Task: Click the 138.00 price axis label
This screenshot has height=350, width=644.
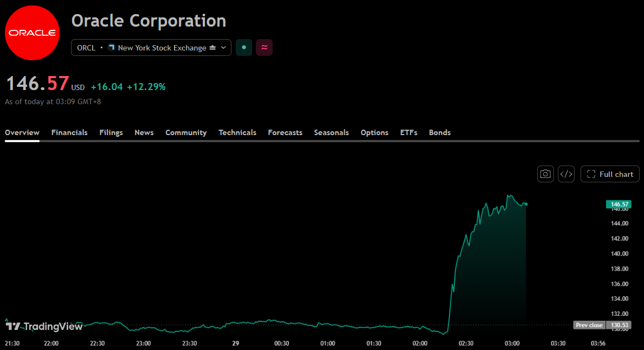Action: pyautogui.click(x=620, y=269)
